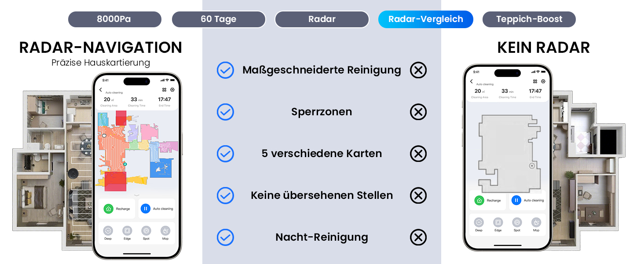Choose Spot cleaning icon on the colored-map phone
Screen dimensions: 644x264
point(146,231)
